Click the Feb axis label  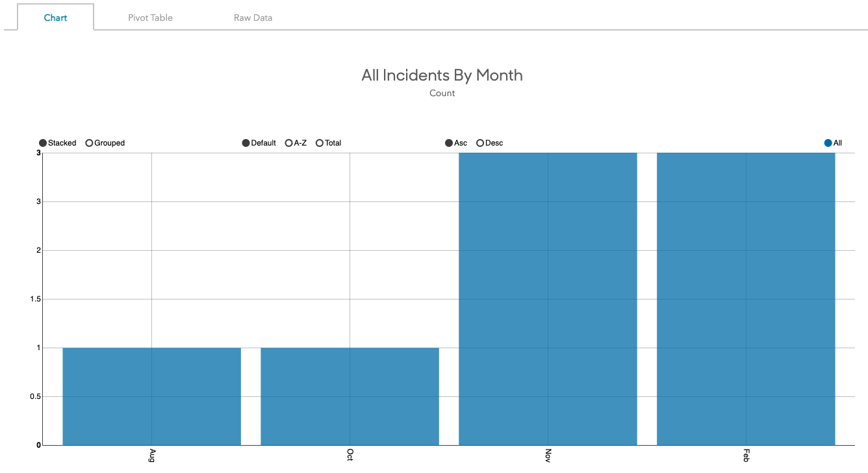click(x=747, y=455)
